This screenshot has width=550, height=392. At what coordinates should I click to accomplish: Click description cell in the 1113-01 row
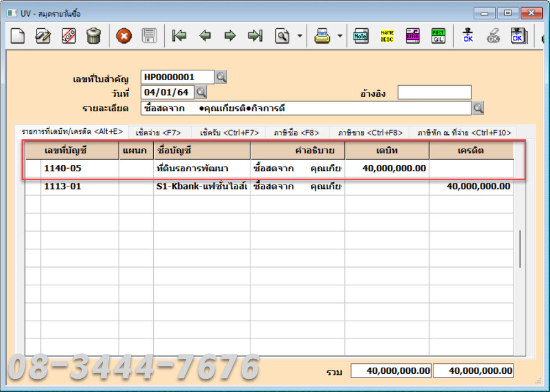297,186
